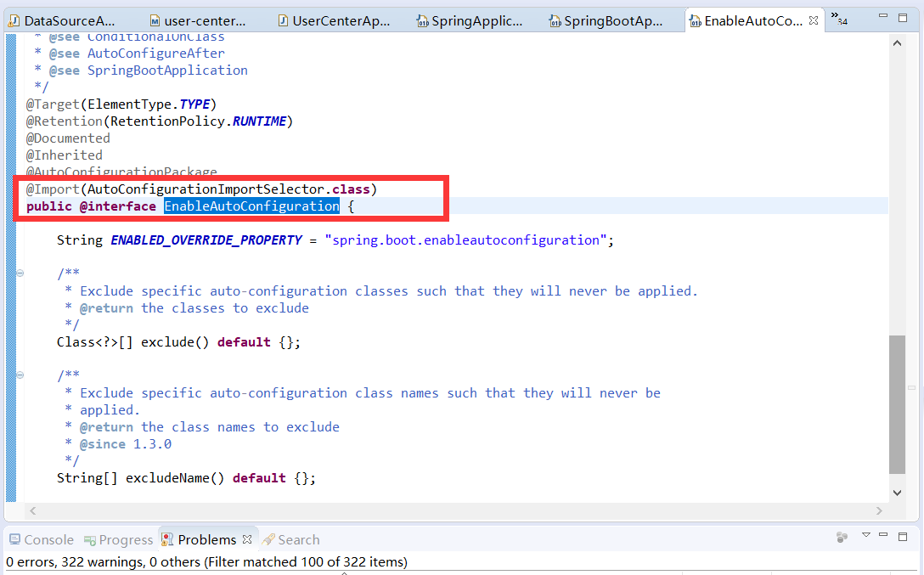This screenshot has height=575, width=924.
Task: Maximize the editor area
Action: click(x=903, y=18)
